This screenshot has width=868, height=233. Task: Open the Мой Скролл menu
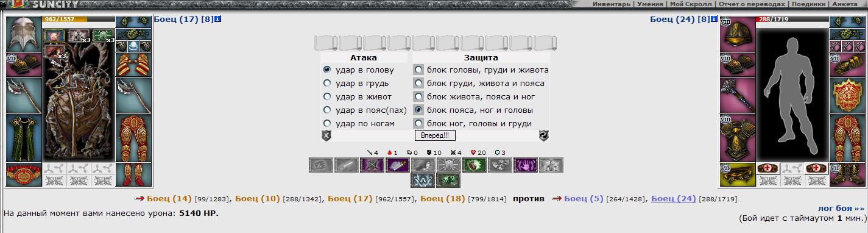pos(691,4)
